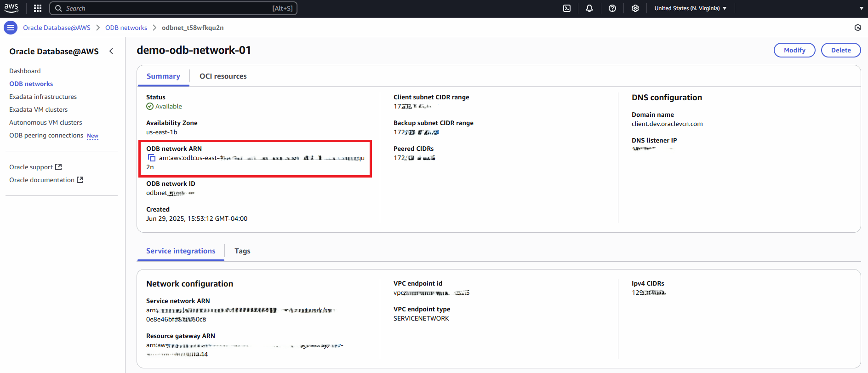Open the AWS services grid menu
This screenshot has height=373, width=868.
pos(38,8)
